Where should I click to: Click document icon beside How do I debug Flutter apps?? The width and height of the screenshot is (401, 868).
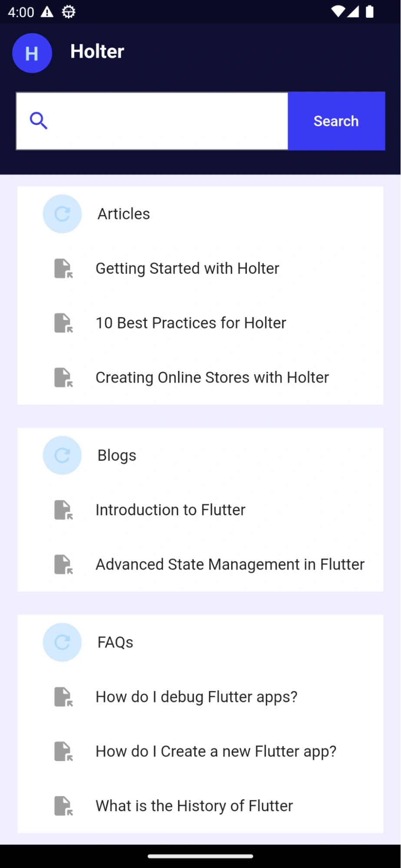click(x=63, y=697)
